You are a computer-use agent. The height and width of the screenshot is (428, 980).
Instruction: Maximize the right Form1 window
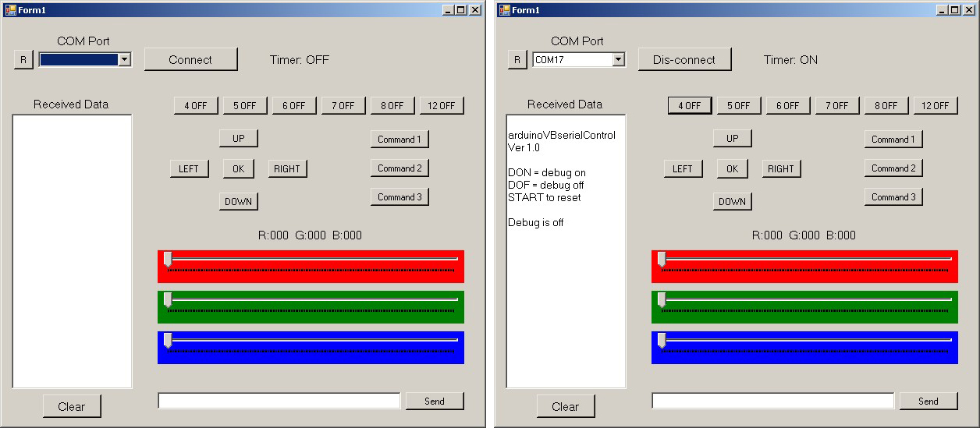tap(955, 10)
